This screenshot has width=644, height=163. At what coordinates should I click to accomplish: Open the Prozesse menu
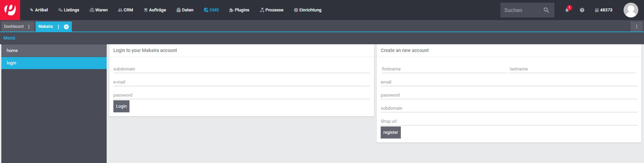coord(272,10)
